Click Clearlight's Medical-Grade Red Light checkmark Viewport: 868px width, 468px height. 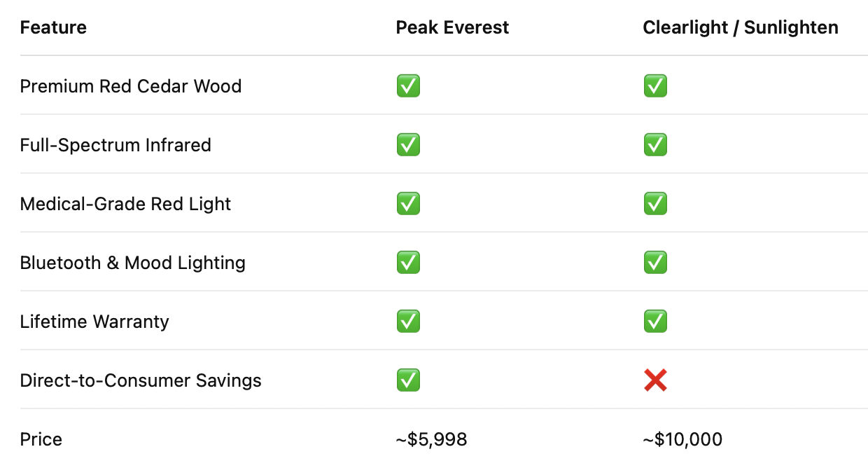655,204
